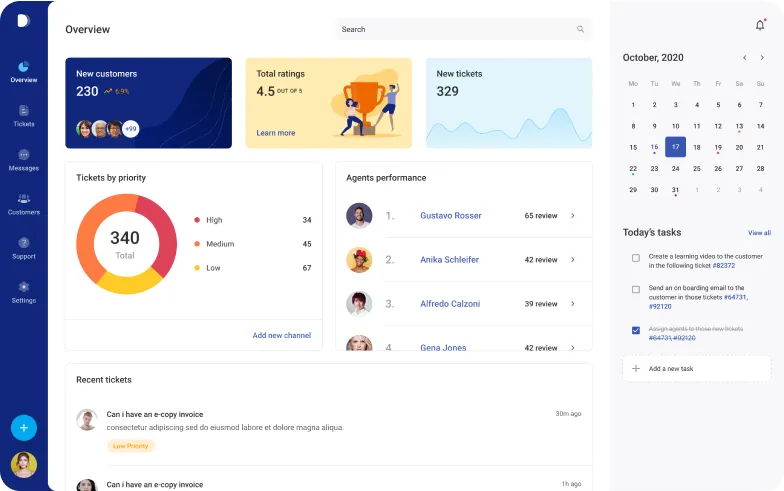The image size is (784, 491).
Task: Select October 22 in calendar
Action: pyautogui.click(x=633, y=168)
